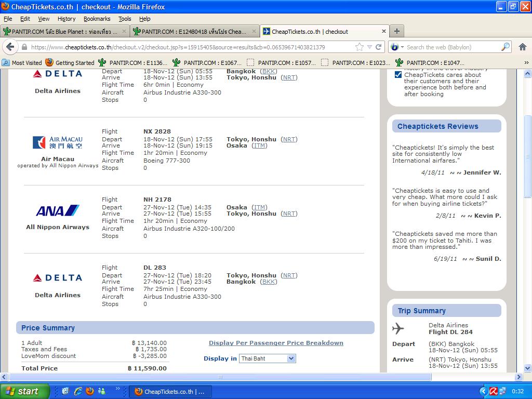
Task: Open the PANTIP.COM : E1136 bookmark
Action: (x=133, y=63)
